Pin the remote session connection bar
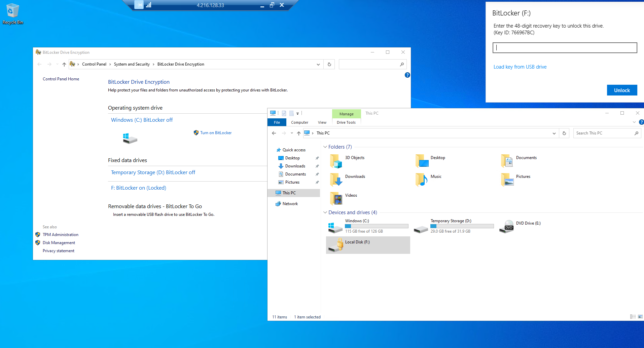The width and height of the screenshot is (644, 348). [x=139, y=5]
